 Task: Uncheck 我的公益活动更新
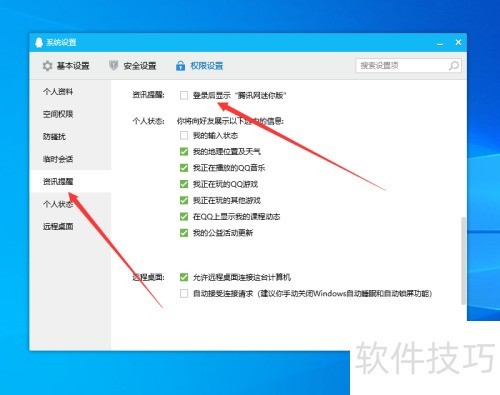[184, 233]
